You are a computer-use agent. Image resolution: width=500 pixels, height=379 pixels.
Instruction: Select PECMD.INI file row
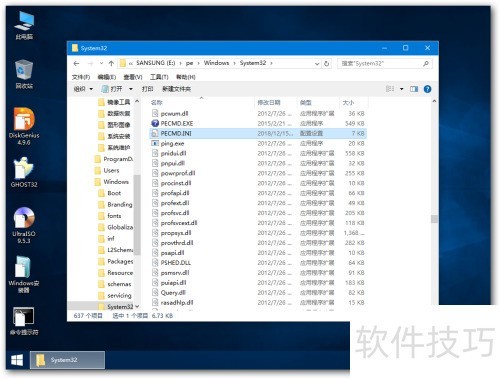click(258, 133)
